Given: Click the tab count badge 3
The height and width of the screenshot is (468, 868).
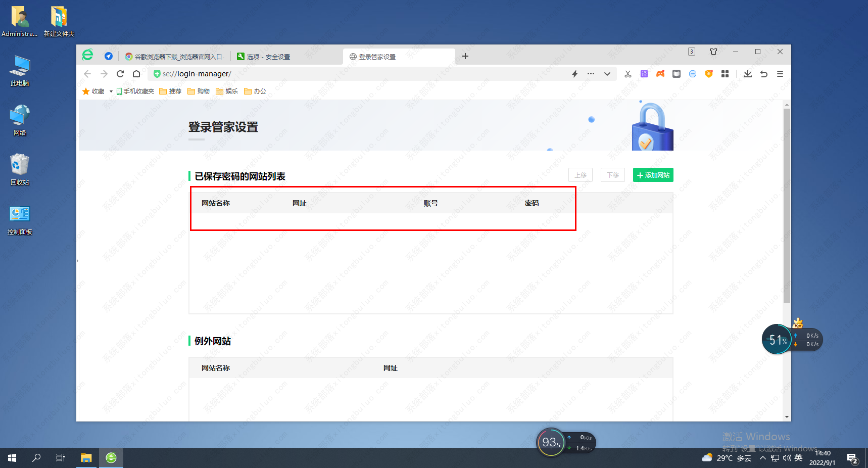Looking at the screenshot, I should point(692,52).
